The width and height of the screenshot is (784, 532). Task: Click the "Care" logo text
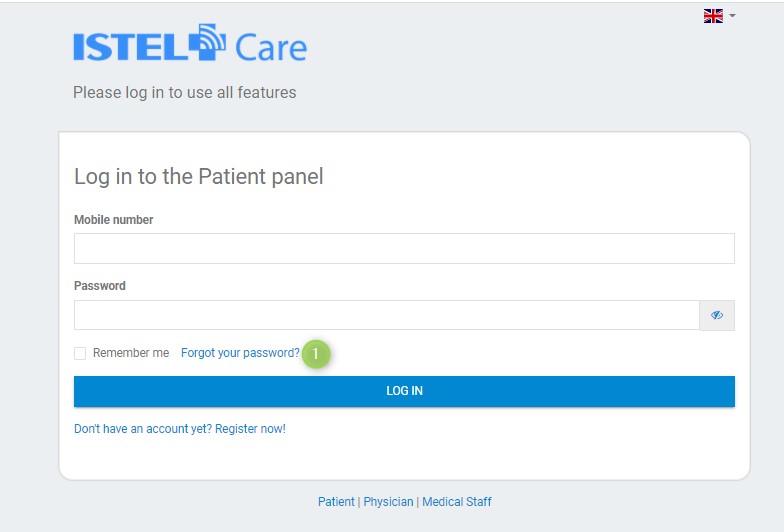tap(270, 48)
